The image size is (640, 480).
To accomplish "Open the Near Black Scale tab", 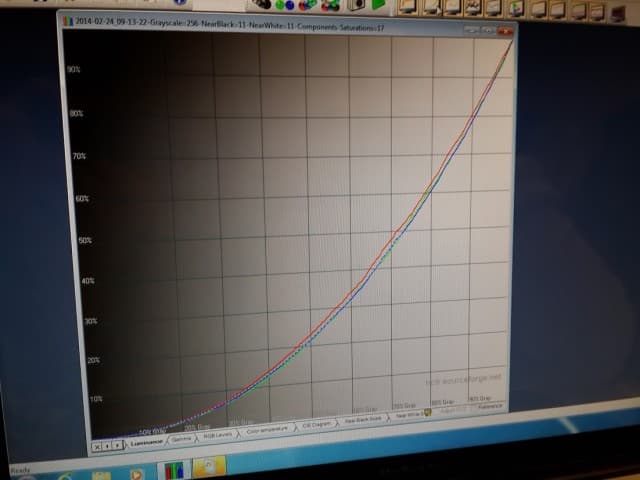I will click(363, 420).
